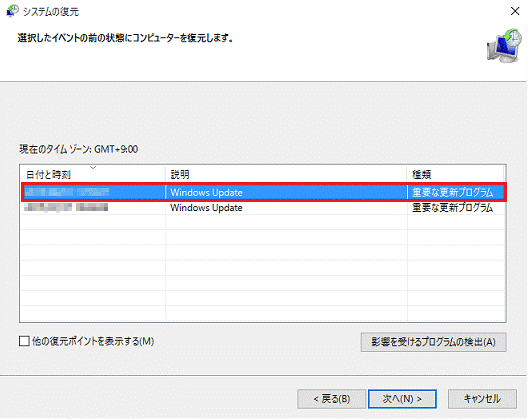Select the highlighted first Windows Update entry
The width and height of the screenshot is (528, 419).
click(264, 192)
